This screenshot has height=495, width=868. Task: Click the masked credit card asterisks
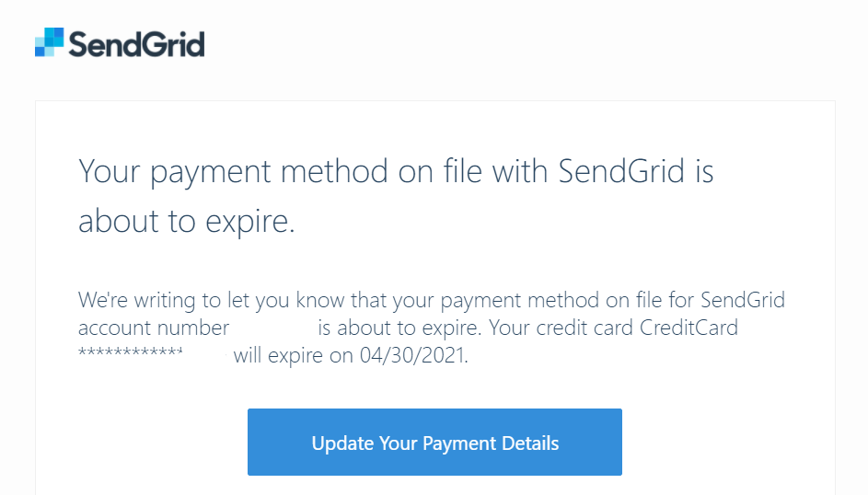click(x=131, y=354)
